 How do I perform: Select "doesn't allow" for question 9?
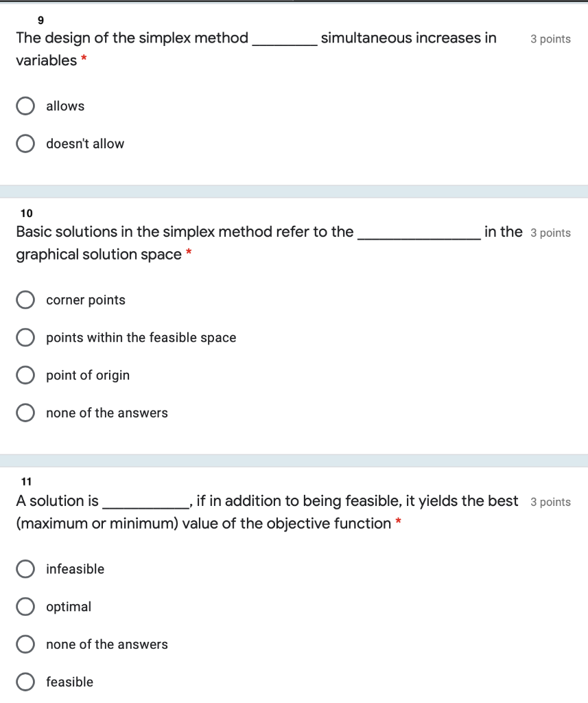pos(25,143)
